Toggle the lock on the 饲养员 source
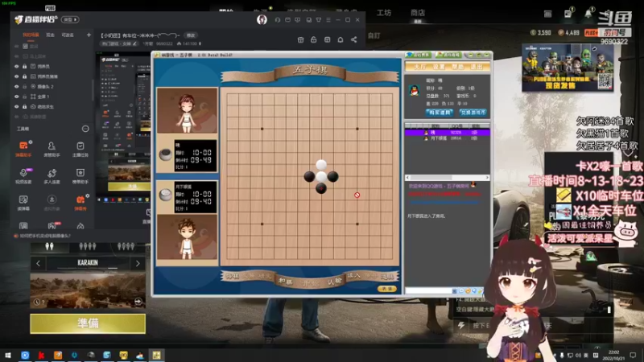This screenshot has height=362, width=644. (x=25, y=66)
